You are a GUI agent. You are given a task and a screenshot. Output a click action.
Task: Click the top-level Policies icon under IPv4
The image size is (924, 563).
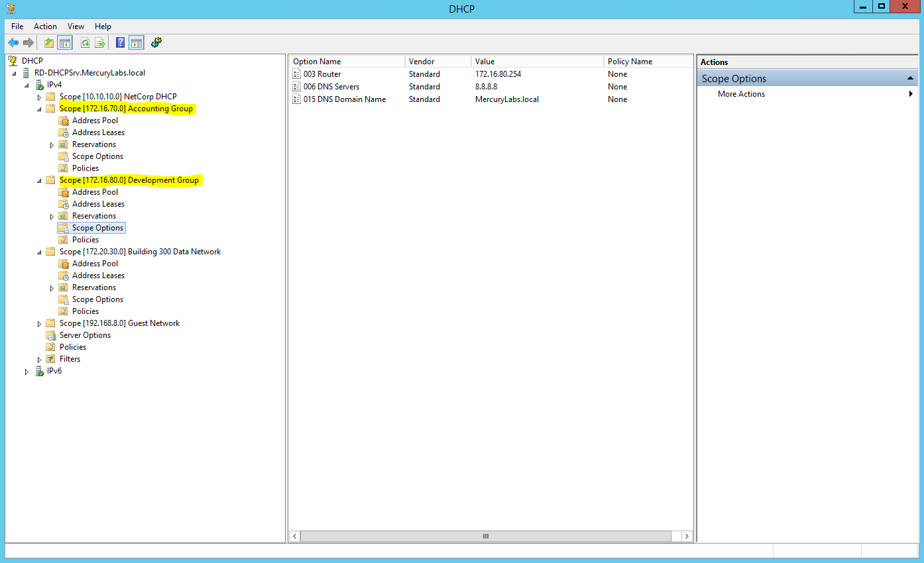pyautogui.click(x=51, y=347)
